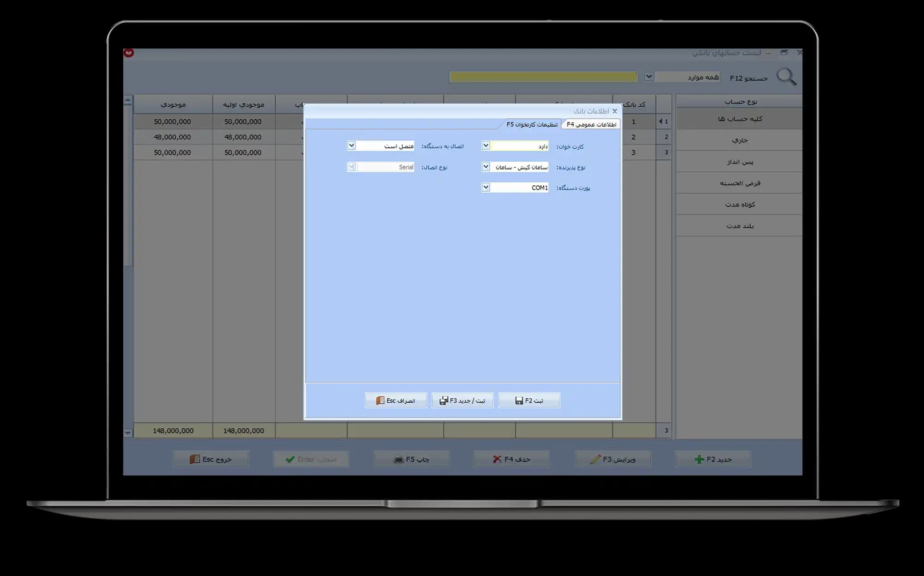Open the پورت دستگاه COM1 dropdown
This screenshot has height=576, width=924.
(x=486, y=188)
